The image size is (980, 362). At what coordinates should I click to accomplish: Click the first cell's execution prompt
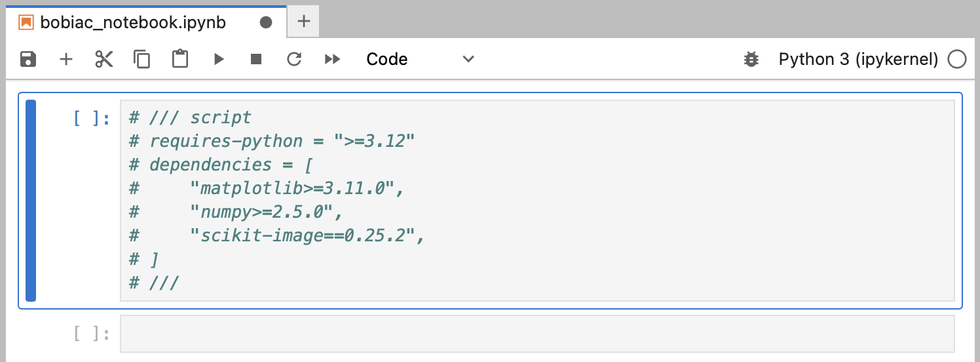click(92, 118)
